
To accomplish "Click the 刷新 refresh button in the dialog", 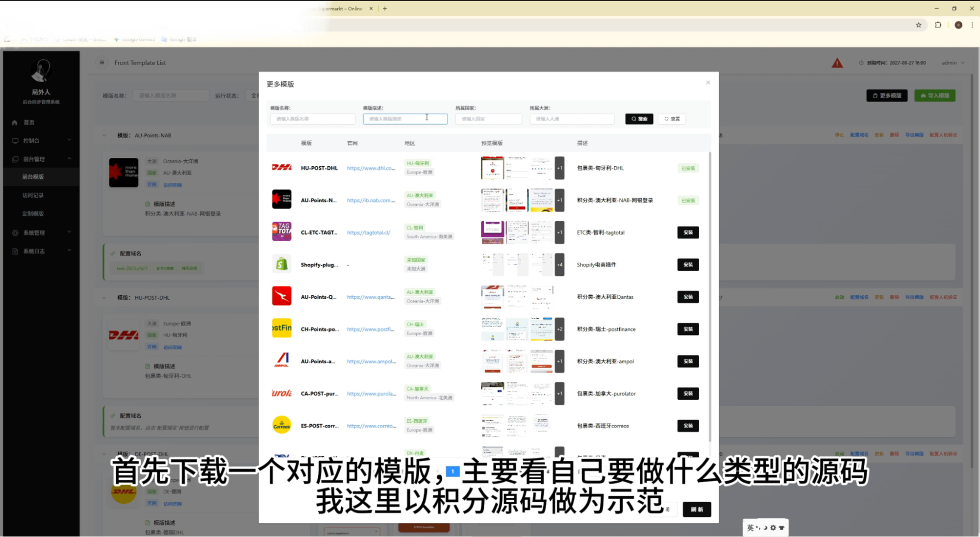I will point(697,509).
